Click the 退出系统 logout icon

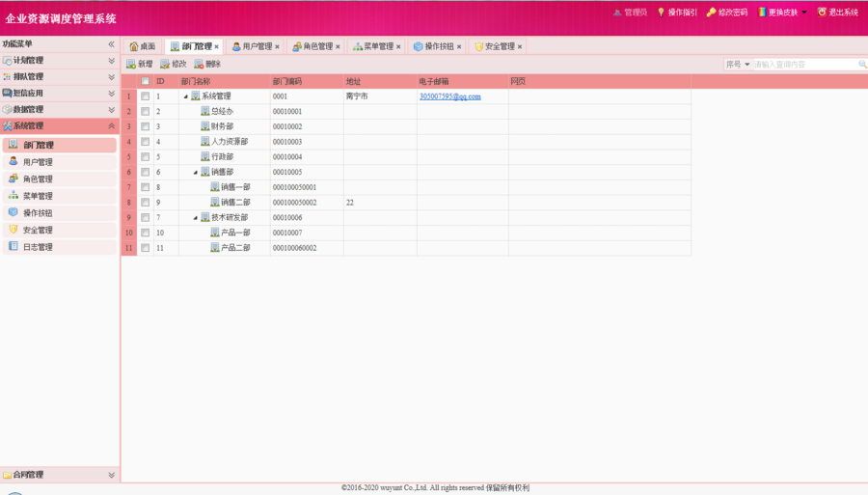822,12
